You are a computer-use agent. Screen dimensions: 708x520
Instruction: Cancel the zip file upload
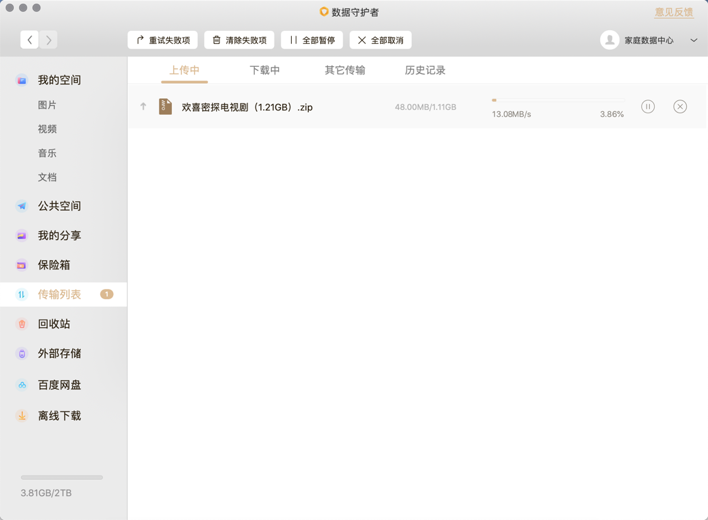pyautogui.click(x=680, y=107)
